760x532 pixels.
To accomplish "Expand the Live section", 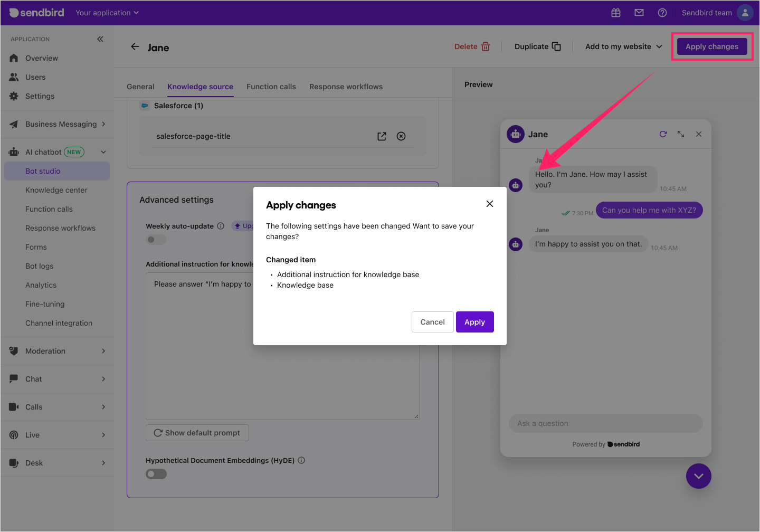I will (57, 435).
